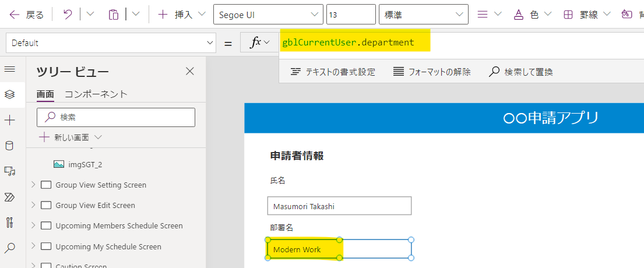Screen dimensions: 644x268
Task: Click the 氏名 label
Action: click(277, 180)
